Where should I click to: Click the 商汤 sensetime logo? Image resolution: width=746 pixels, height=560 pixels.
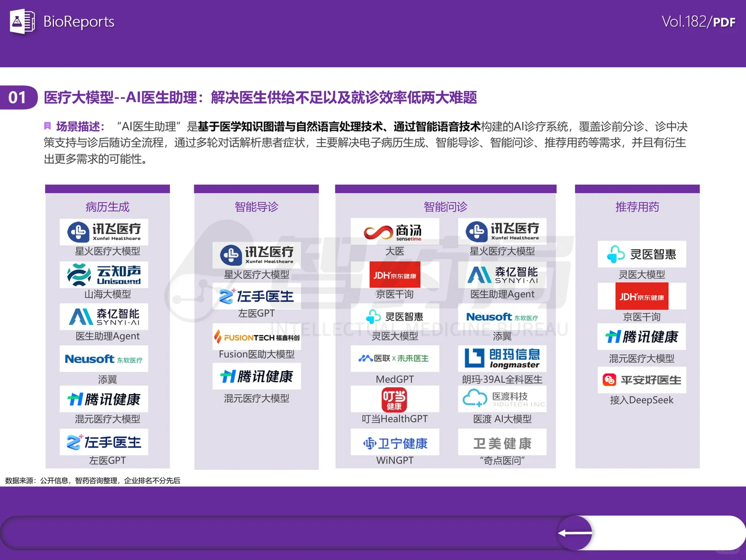[395, 231]
